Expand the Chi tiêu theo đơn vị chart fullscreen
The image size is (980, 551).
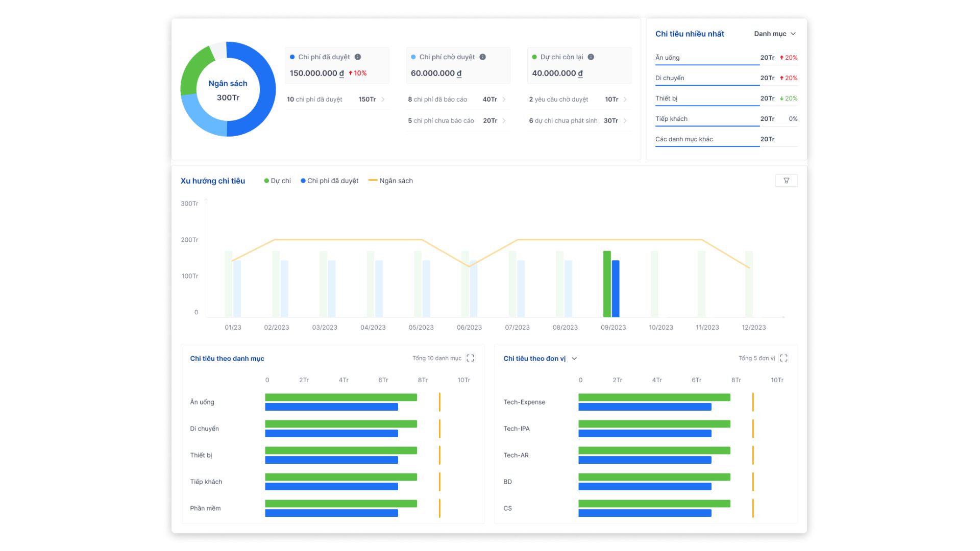coord(783,358)
